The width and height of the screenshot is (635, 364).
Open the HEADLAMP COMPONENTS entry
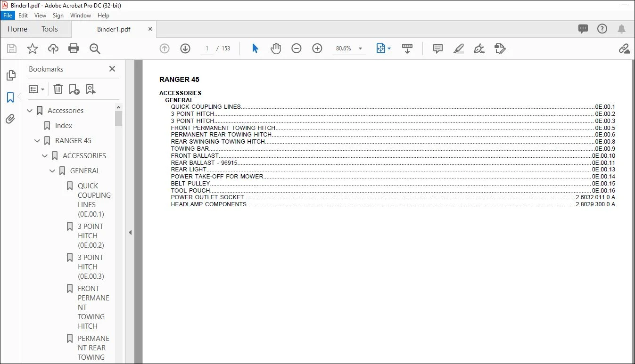point(209,204)
